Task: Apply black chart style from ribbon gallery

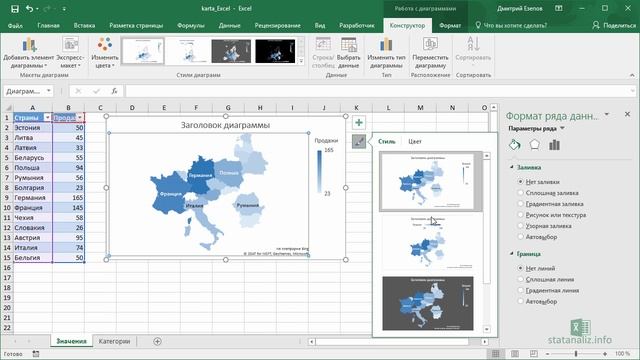Action: click(x=275, y=51)
